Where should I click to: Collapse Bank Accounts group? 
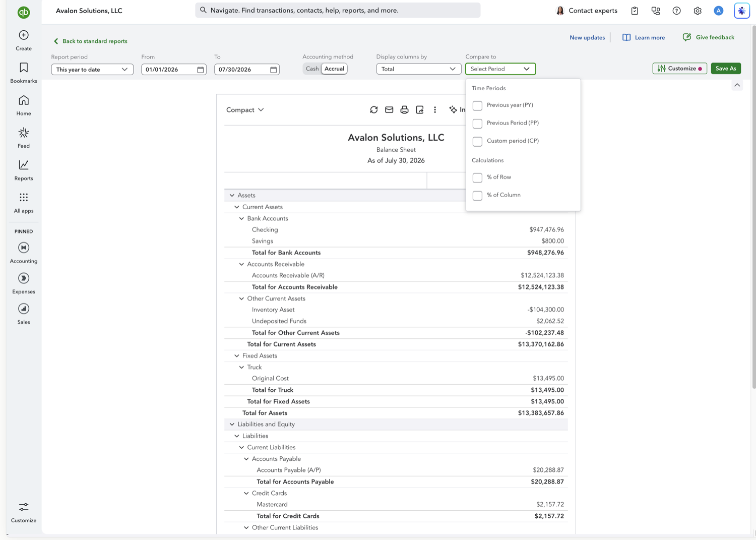pos(241,218)
